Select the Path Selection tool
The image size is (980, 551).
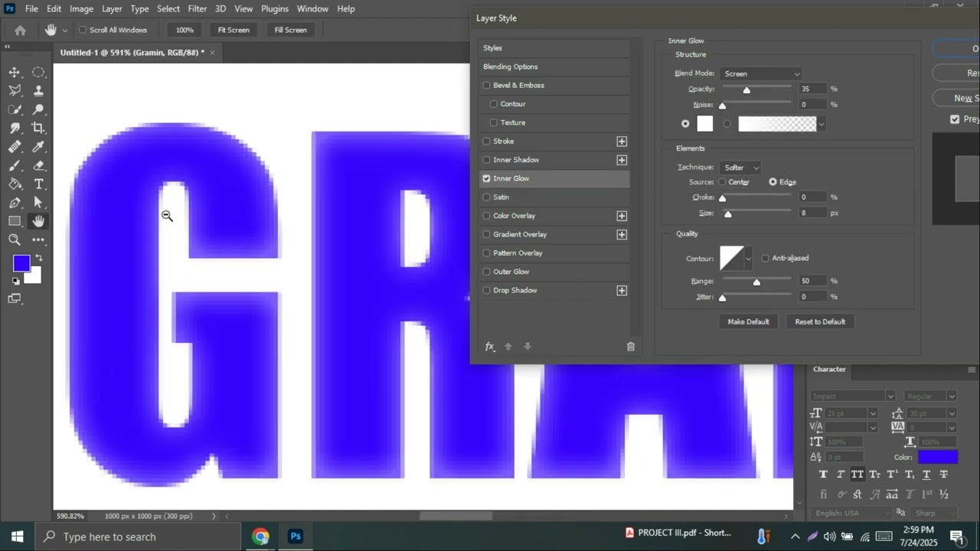tap(38, 203)
